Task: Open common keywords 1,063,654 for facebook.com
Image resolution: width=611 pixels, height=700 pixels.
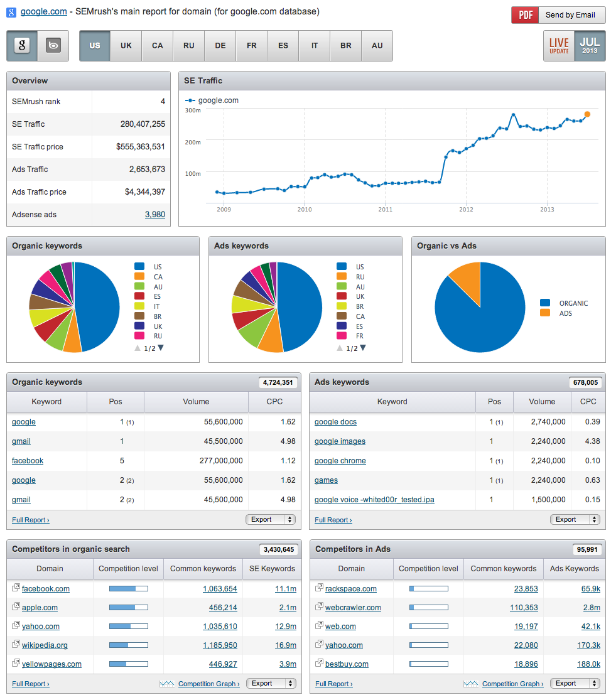Action: tap(220, 588)
